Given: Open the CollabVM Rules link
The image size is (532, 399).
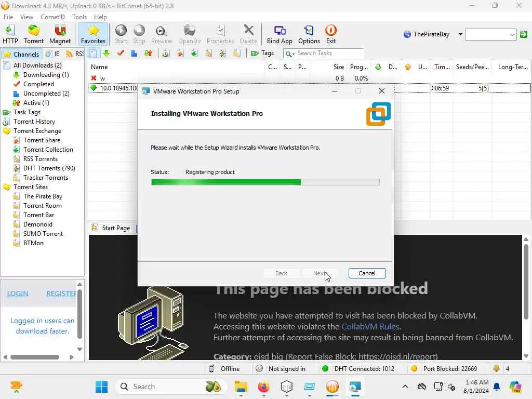Looking at the screenshot, I should pyautogui.click(x=370, y=326).
